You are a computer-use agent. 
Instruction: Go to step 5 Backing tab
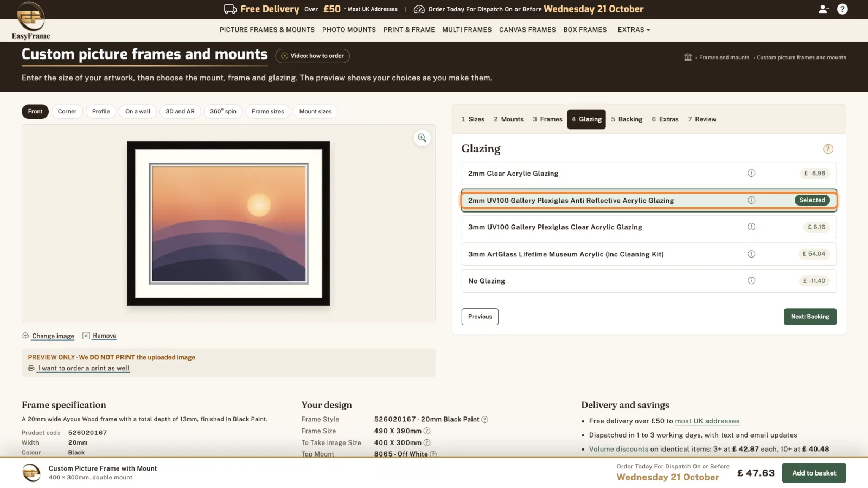627,119
